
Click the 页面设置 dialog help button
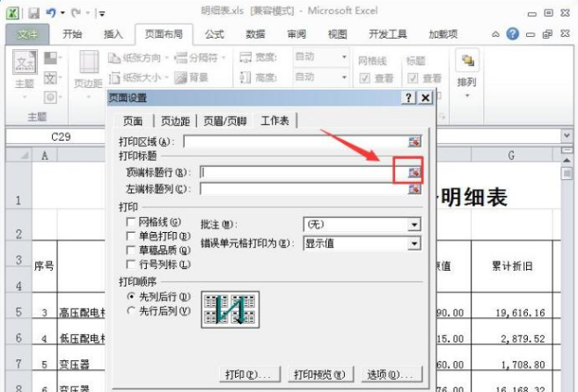(408, 98)
